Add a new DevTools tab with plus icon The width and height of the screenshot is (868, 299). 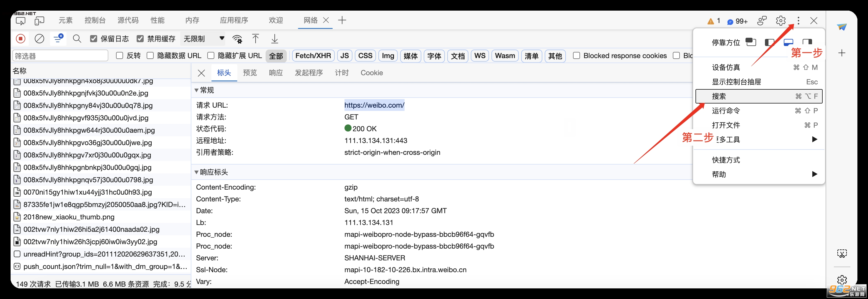coord(342,20)
